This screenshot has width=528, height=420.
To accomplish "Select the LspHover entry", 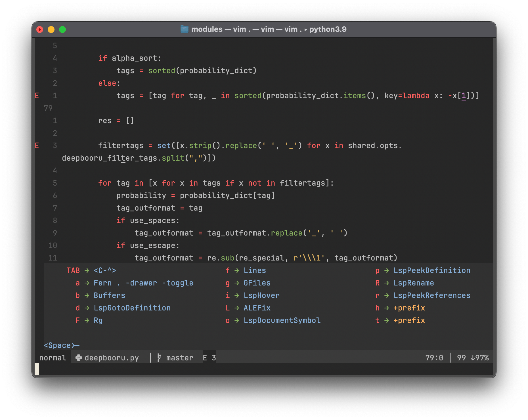I will [253, 295].
